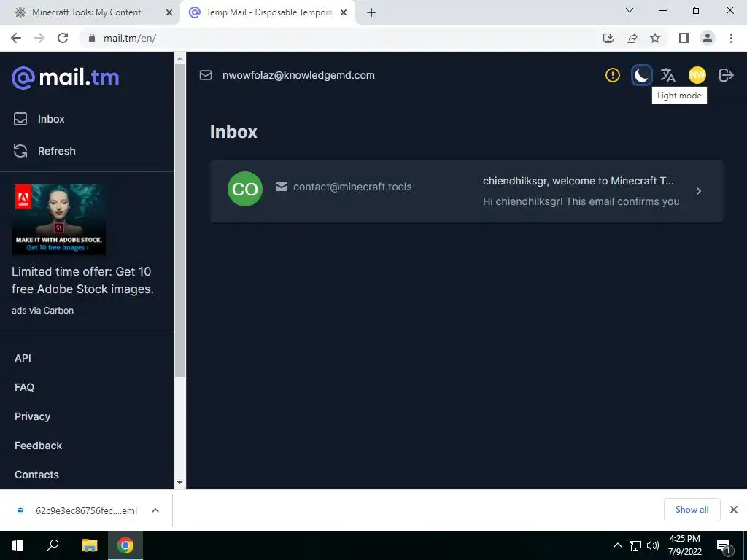Expand the download item options arrow

tap(155, 510)
